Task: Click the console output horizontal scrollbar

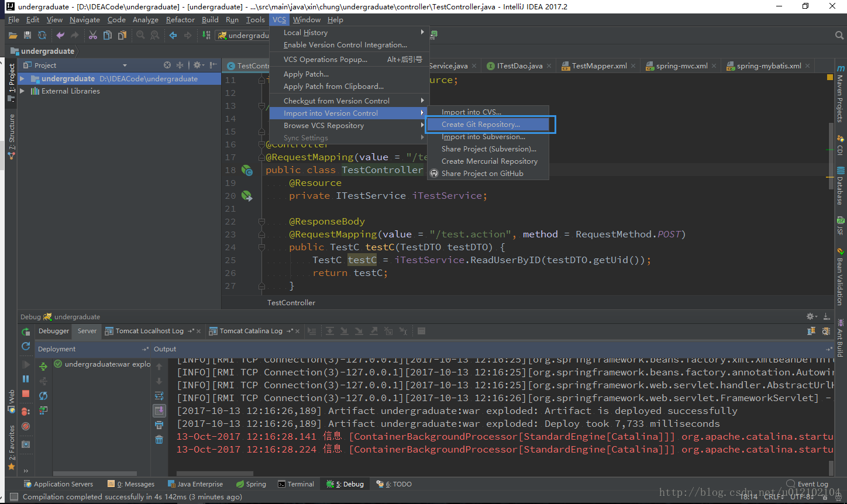Action: pyautogui.click(x=215, y=474)
